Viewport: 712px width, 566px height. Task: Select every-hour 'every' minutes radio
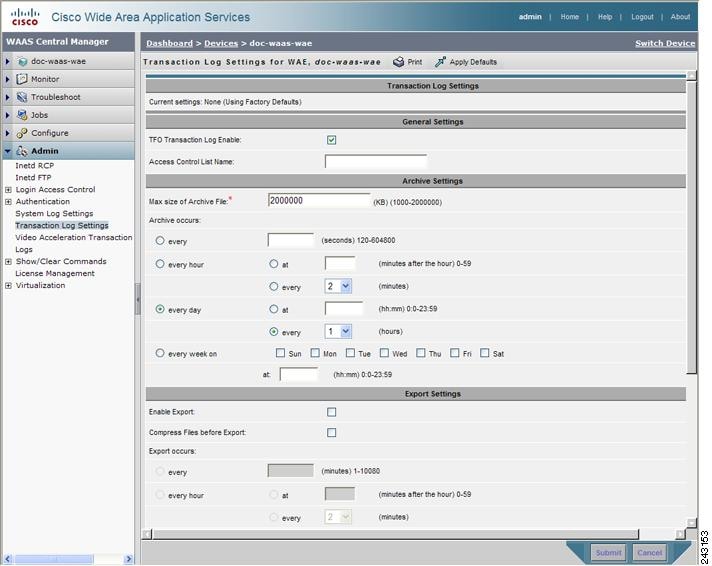[x=273, y=287]
